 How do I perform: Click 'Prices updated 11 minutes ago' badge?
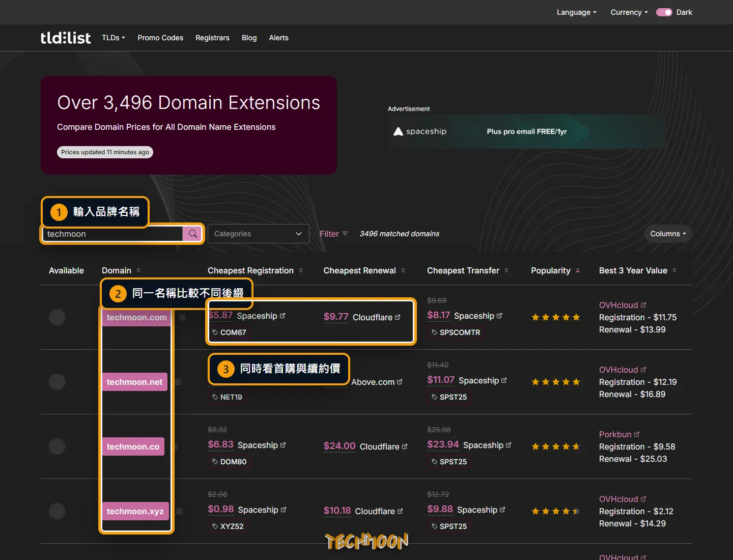pos(105,152)
